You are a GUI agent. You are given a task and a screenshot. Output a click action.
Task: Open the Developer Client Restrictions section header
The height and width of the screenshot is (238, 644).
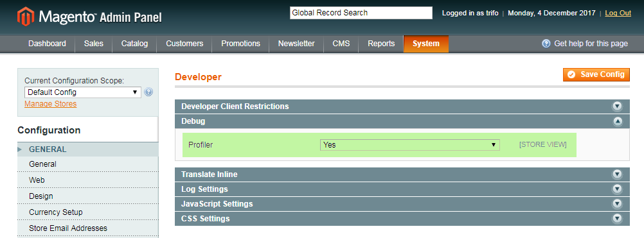point(402,106)
